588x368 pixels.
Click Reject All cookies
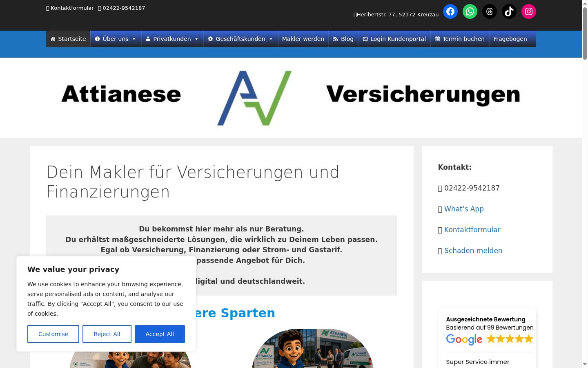pos(107,334)
